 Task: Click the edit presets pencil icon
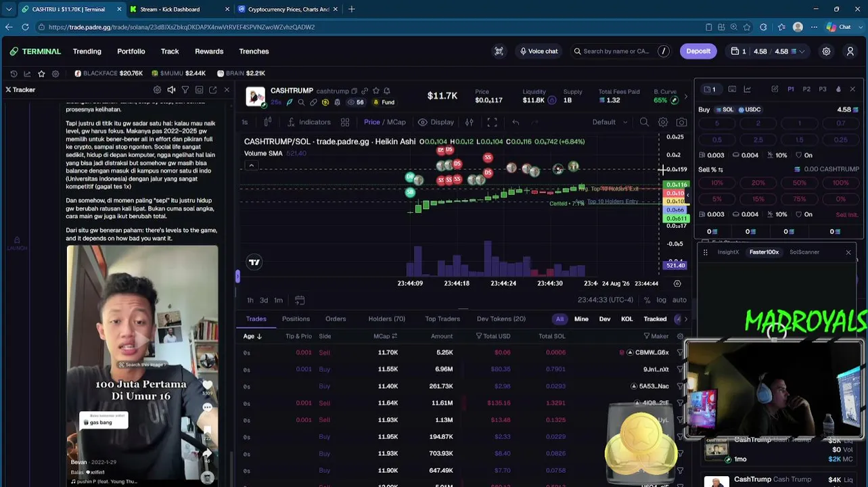[775, 89]
